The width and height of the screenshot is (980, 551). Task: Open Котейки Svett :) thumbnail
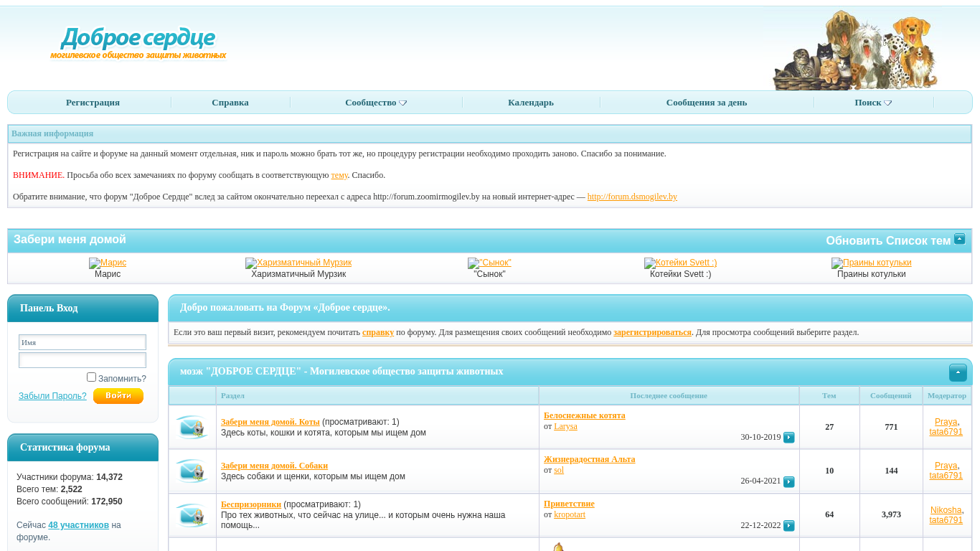pyautogui.click(x=680, y=263)
